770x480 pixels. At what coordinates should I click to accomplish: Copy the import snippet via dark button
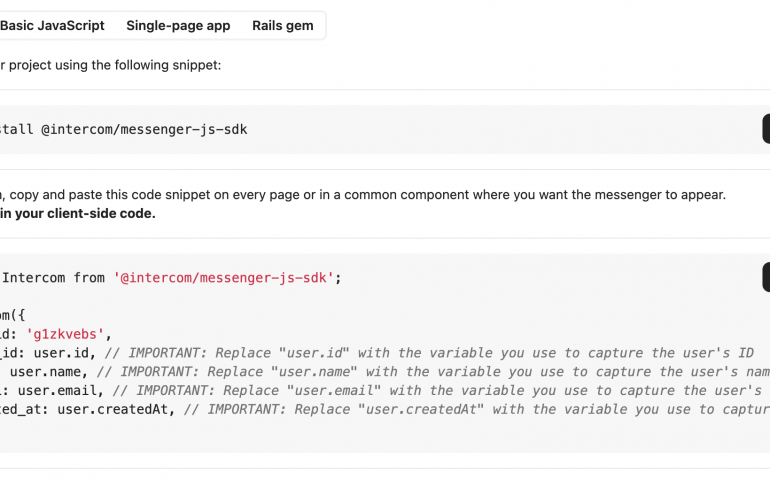click(766, 277)
